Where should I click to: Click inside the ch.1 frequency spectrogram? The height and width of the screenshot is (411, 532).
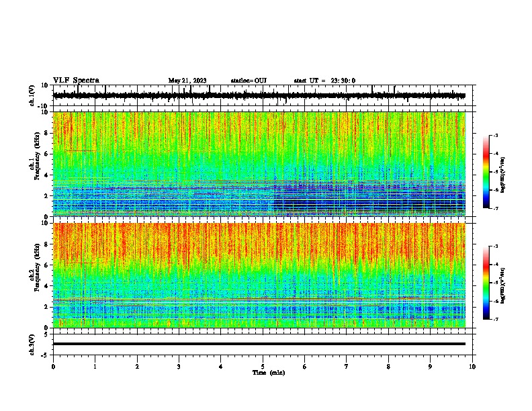(x=259, y=164)
